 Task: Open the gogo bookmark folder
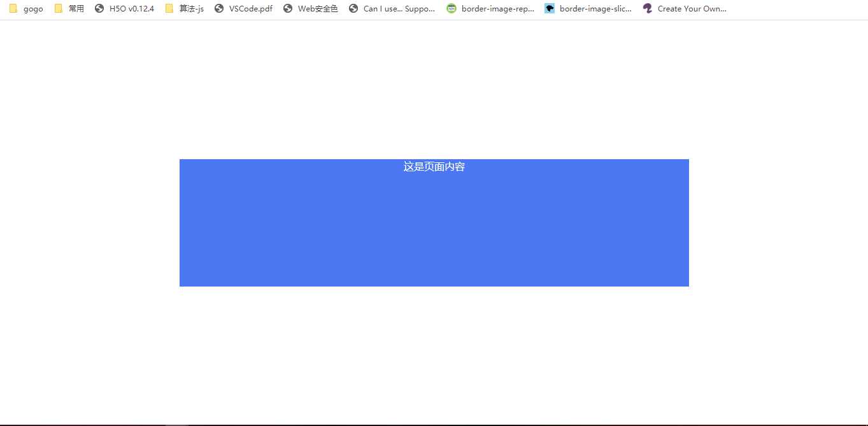pyautogui.click(x=26, y=9)
